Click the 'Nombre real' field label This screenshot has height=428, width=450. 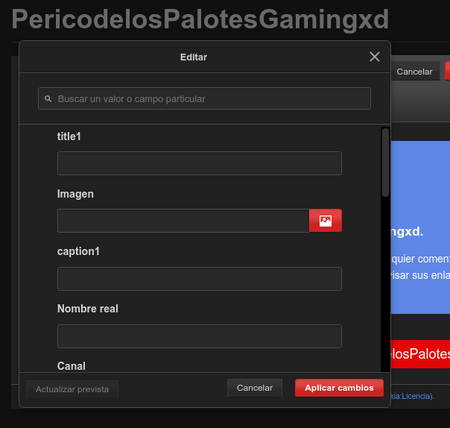coord(88,309)
